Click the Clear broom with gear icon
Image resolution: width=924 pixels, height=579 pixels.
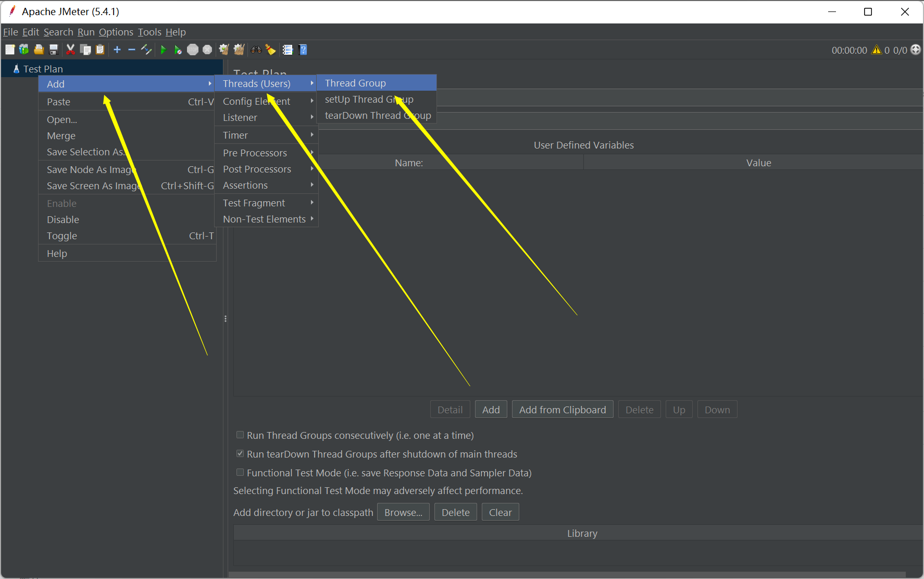pos(224,50)
